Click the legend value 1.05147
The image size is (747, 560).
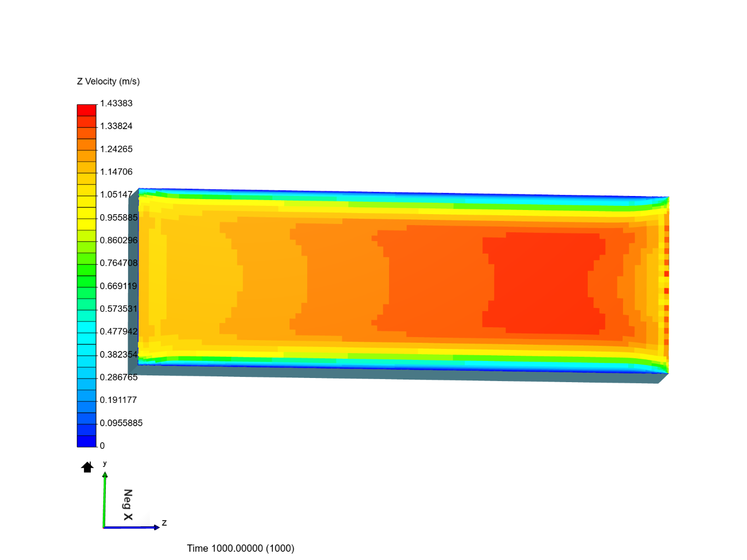click(116, 194)
